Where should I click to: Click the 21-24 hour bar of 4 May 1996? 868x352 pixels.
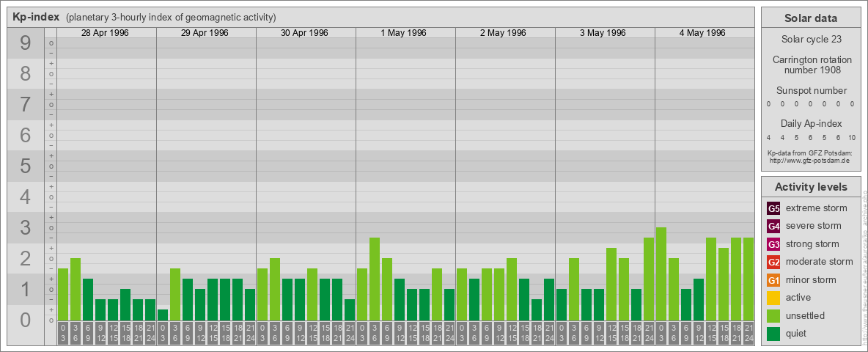point(749,279)
